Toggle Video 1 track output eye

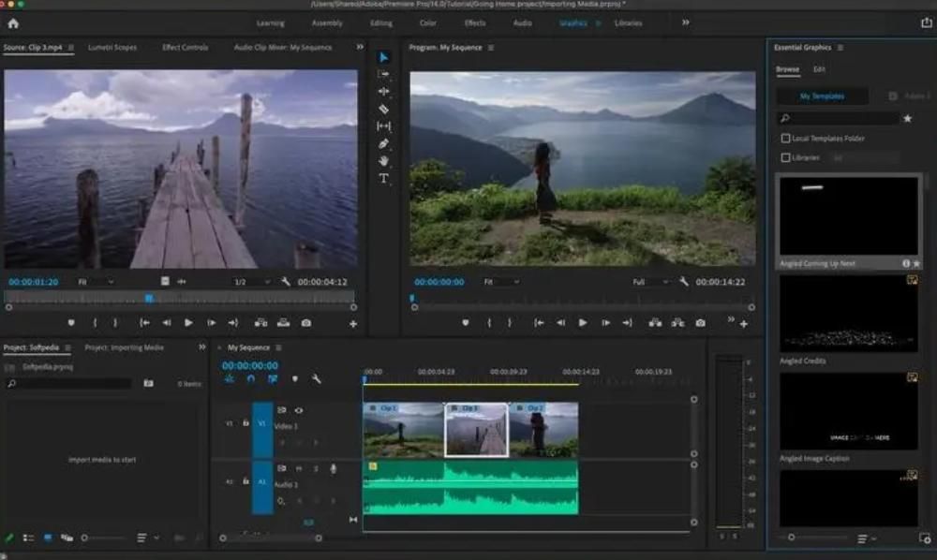[298, 410]
